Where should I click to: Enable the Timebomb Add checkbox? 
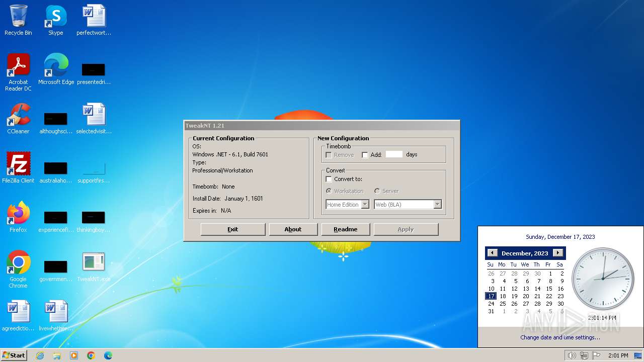[x=365, y=155]
